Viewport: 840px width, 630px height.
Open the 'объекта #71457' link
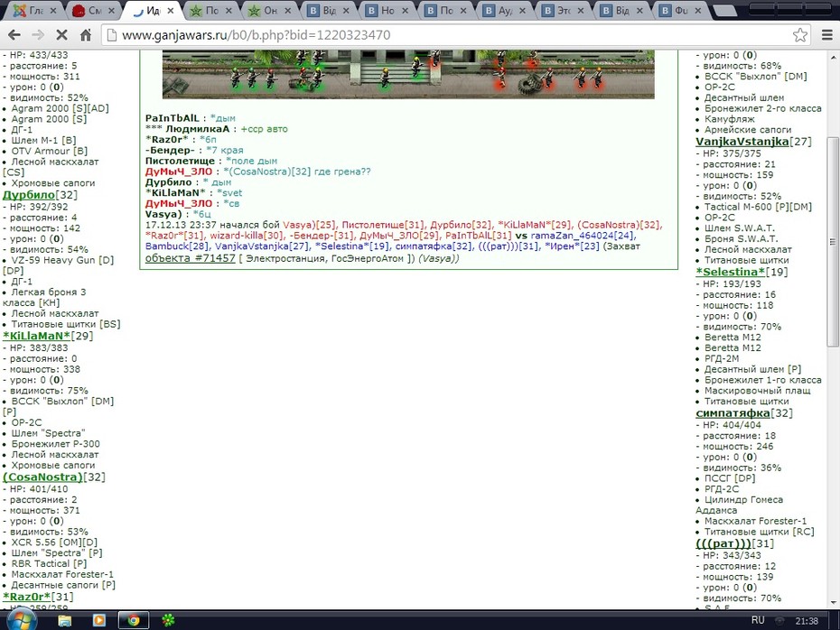click(x=191, y=258)
